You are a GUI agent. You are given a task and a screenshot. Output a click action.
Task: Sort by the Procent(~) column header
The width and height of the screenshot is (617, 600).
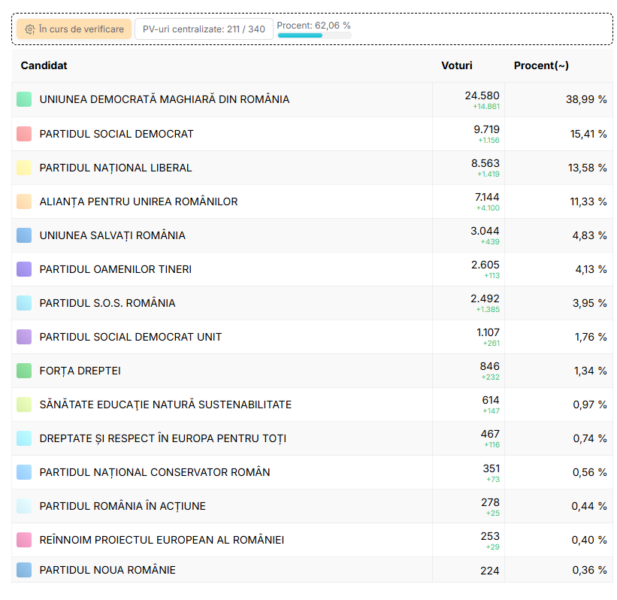click(x=541, y=65)
